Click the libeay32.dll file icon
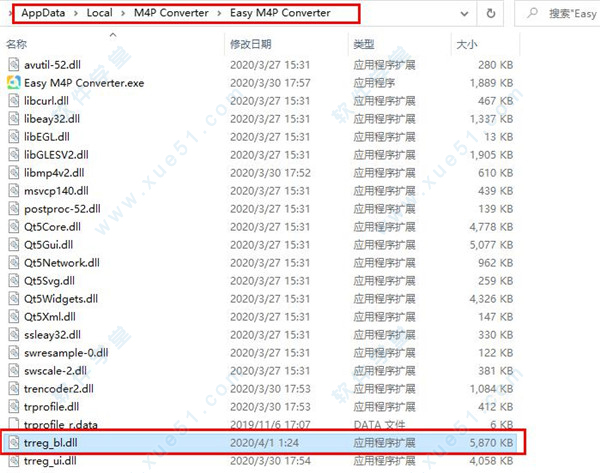Screen dimensions: 600x473 pyautogui.click(x=14, y=118)
